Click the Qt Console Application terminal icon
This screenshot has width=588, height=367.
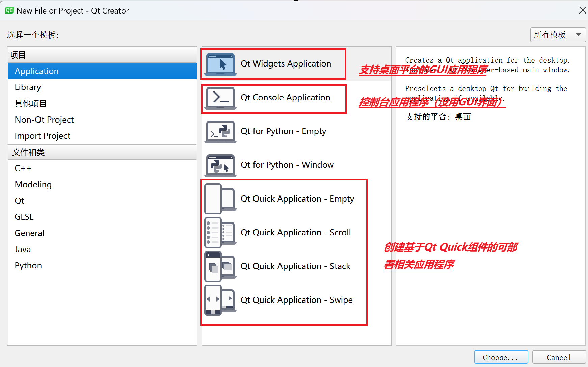(x=220, y=98)
